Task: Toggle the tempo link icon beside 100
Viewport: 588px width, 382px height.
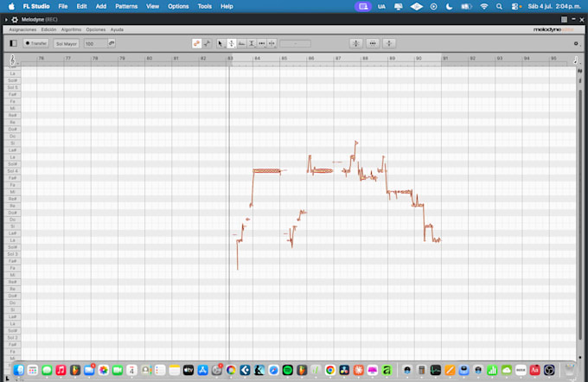Action: click(x=112, y=43)
